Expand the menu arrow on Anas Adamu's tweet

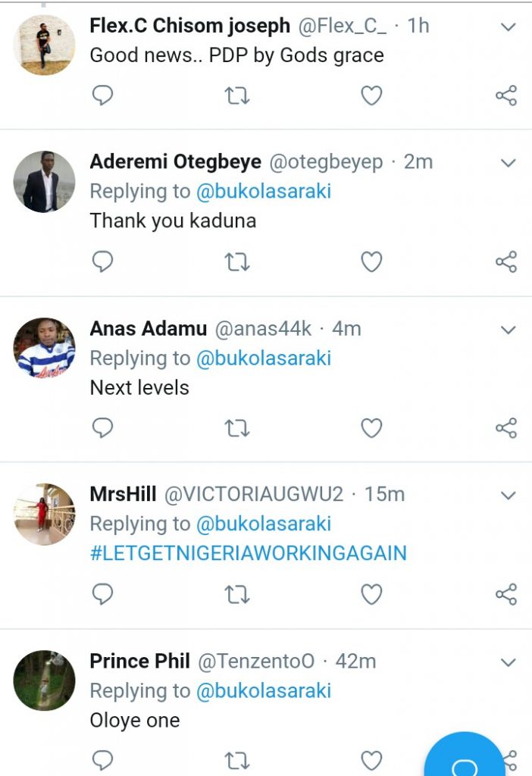tap(509, 330)
